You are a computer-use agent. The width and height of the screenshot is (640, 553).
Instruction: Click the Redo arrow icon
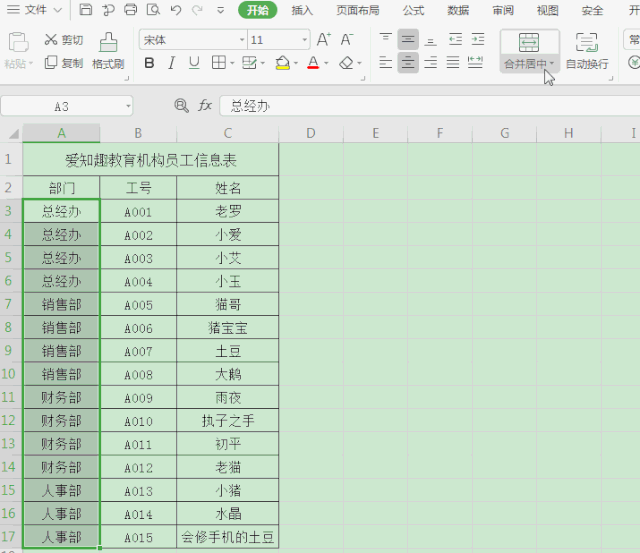coord(198,9)
